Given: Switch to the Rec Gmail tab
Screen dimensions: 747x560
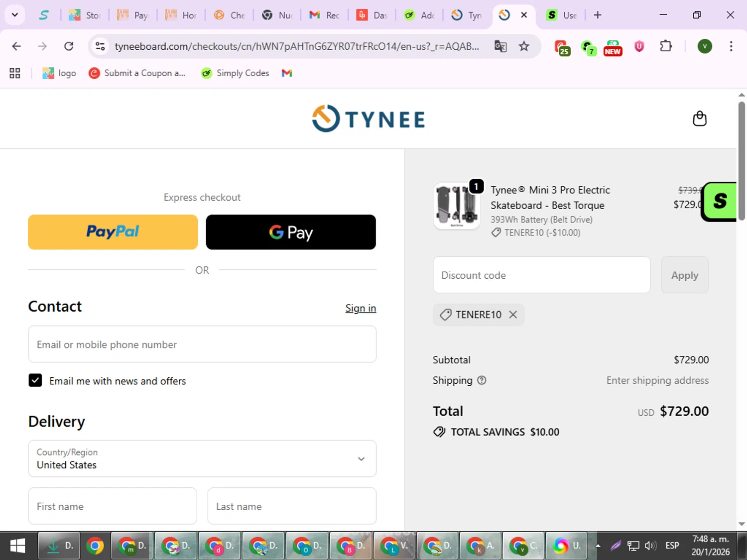Looking at the screenshot, I should coord(325,15).
